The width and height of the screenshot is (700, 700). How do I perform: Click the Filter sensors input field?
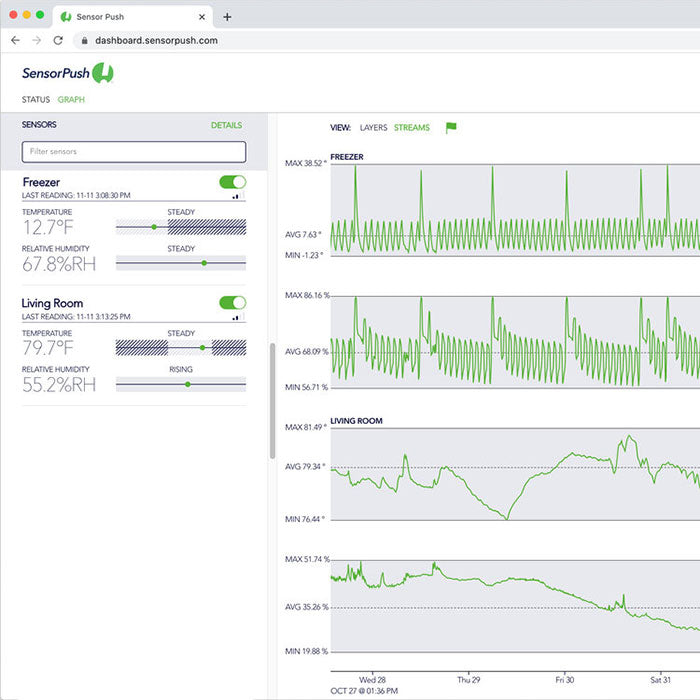point(134,152)
